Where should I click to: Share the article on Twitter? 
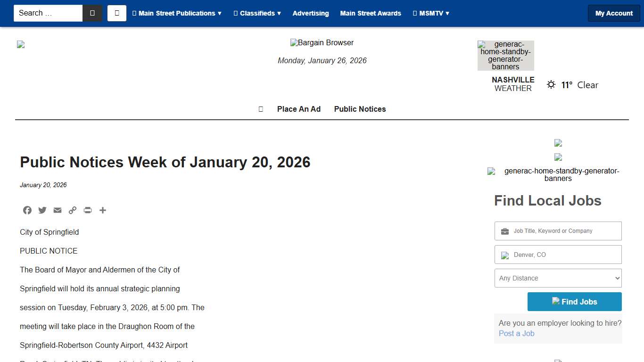click(x=42, y=210)
